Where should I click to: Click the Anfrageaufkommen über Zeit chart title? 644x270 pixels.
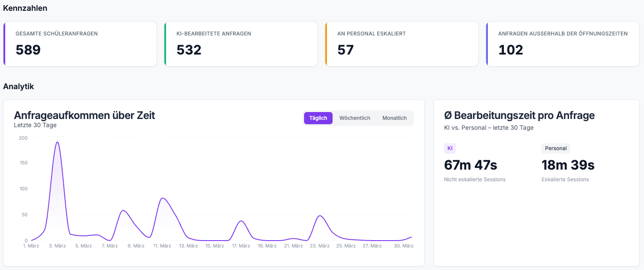point(85,115)
